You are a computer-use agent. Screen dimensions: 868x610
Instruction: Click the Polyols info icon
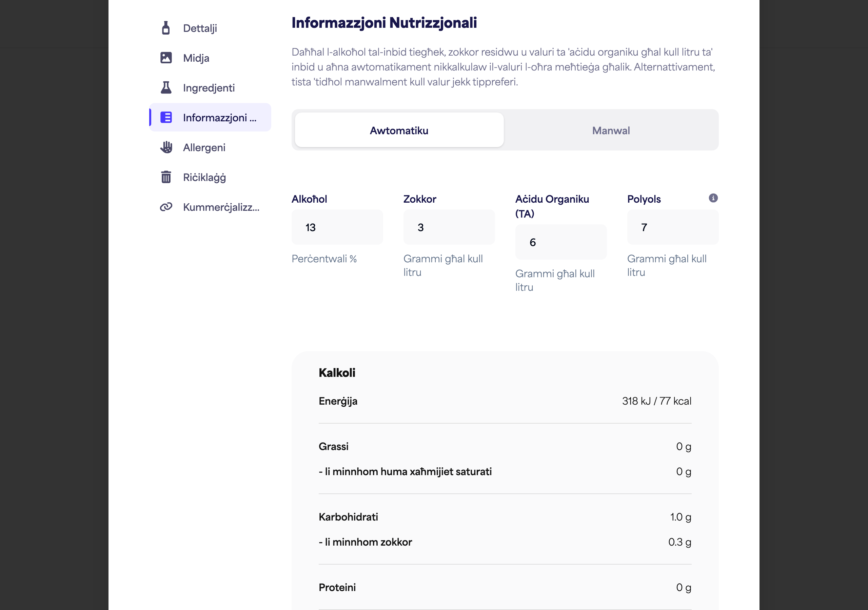click(x=713, y=198)
